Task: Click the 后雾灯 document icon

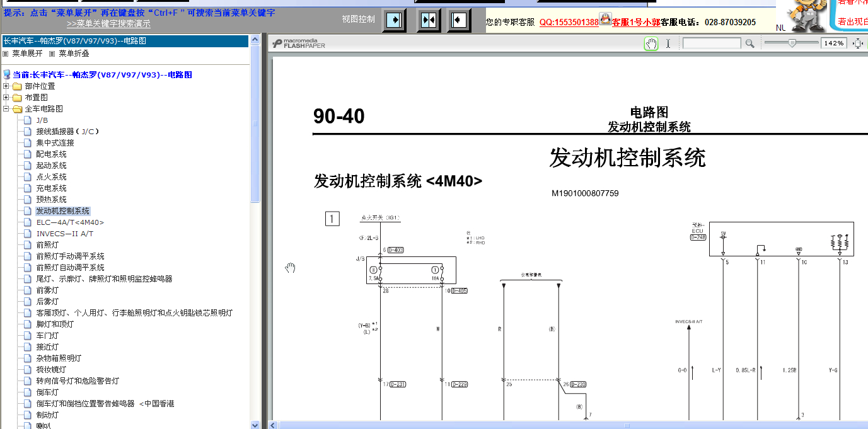Action: point(27,301)
